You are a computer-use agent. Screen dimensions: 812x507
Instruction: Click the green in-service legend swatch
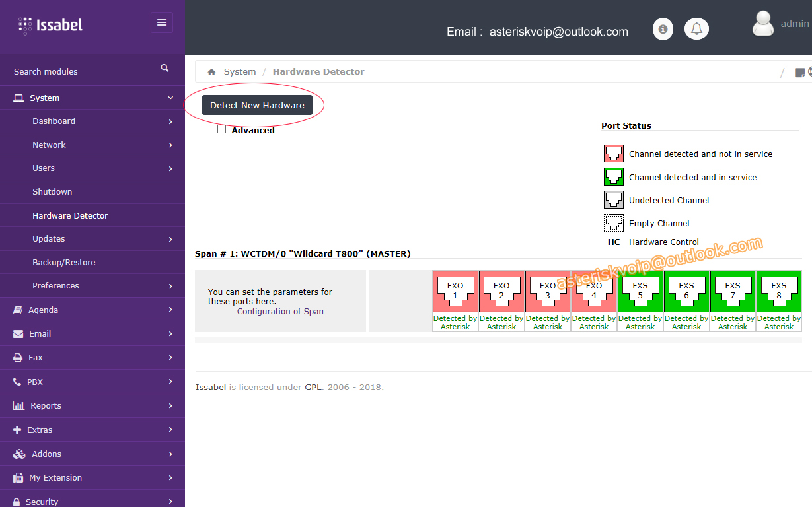[614, 177]
